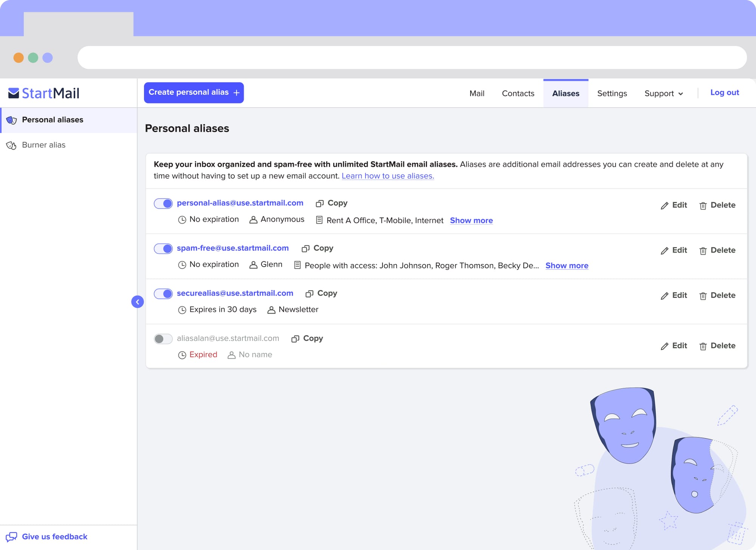Switch to the Mail tab

pyautogui.click(x=477, y=93)
